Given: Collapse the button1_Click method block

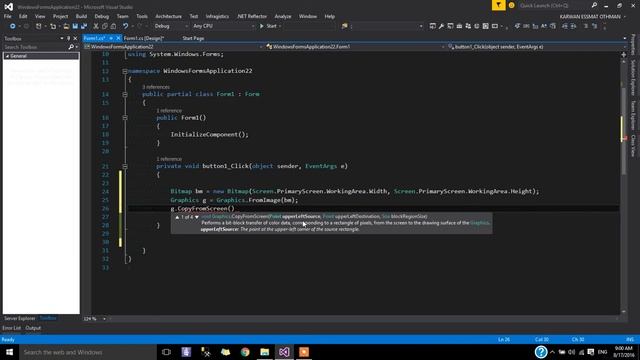Looking at the screenshot, I should (125, 166).
